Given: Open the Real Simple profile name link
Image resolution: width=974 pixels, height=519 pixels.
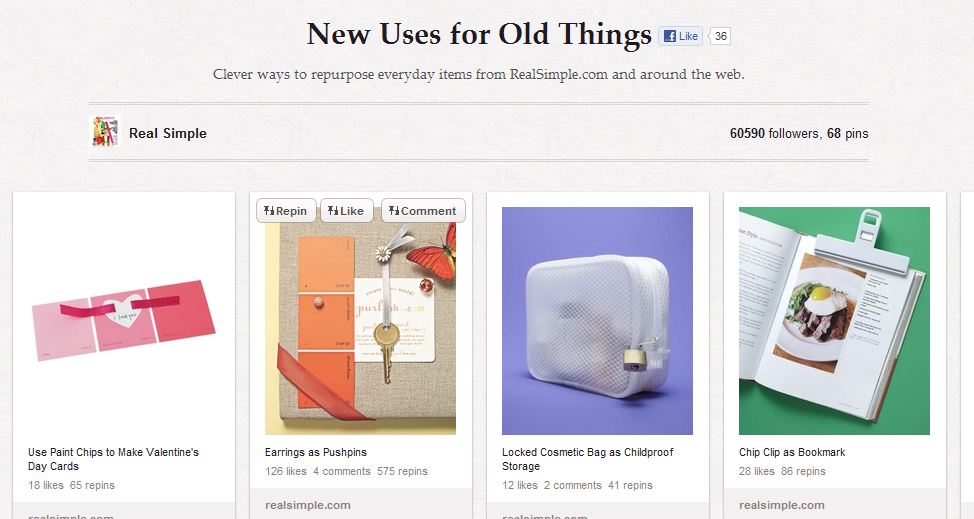Looking at the screenshot, I should pos(168,133).
